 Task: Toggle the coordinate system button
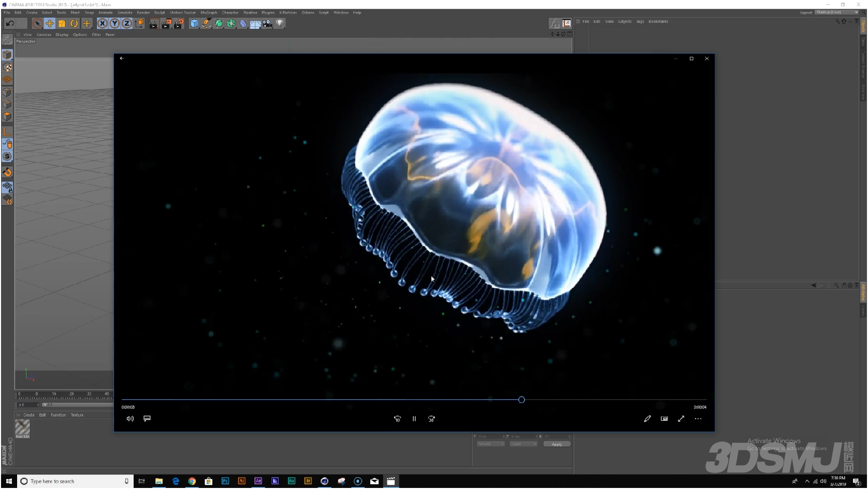tap(139, 23)
